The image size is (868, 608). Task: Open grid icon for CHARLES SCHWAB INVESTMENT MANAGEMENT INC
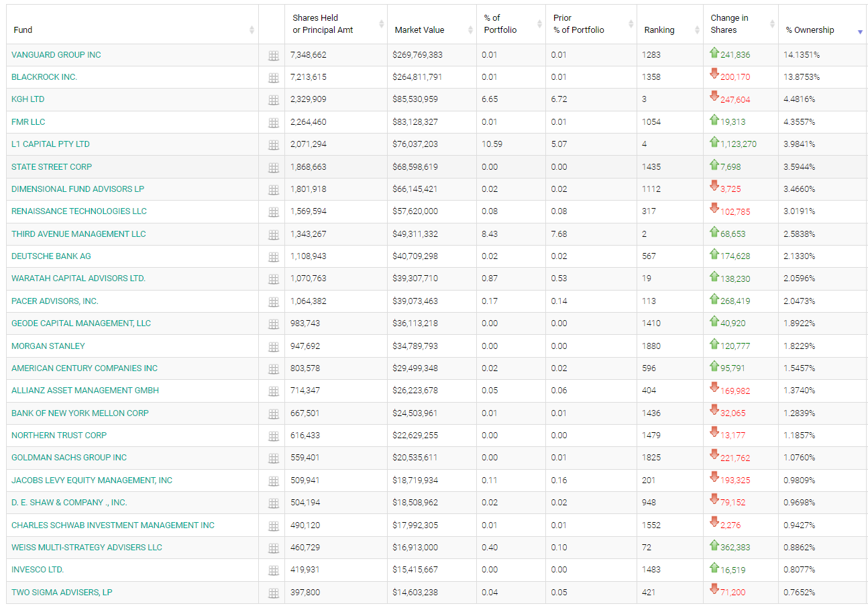274,527
